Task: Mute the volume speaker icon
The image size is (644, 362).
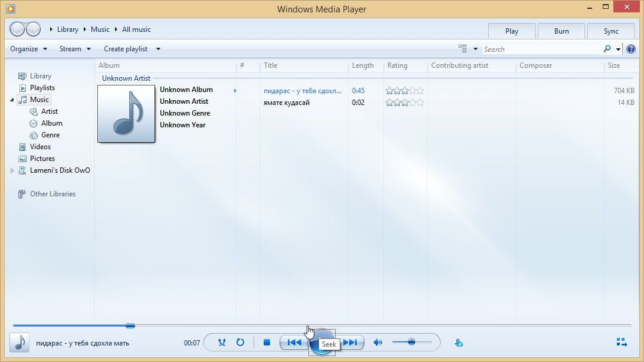Action: [x=378, y=343]
